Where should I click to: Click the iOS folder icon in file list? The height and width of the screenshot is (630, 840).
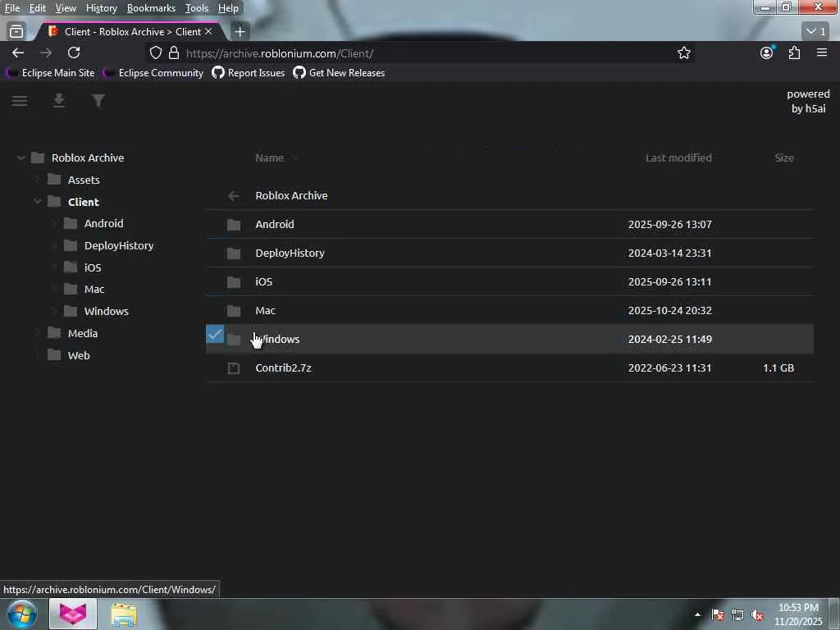point(234,282)
